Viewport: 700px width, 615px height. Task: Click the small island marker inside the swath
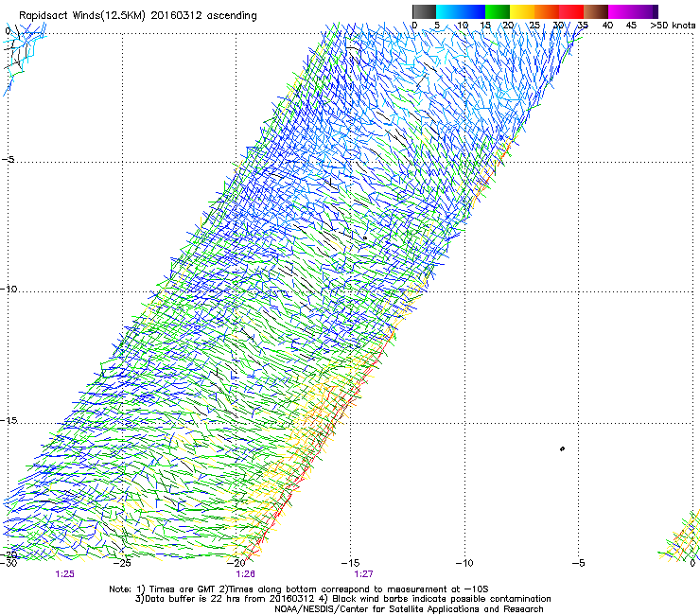[x=365, y=238]
